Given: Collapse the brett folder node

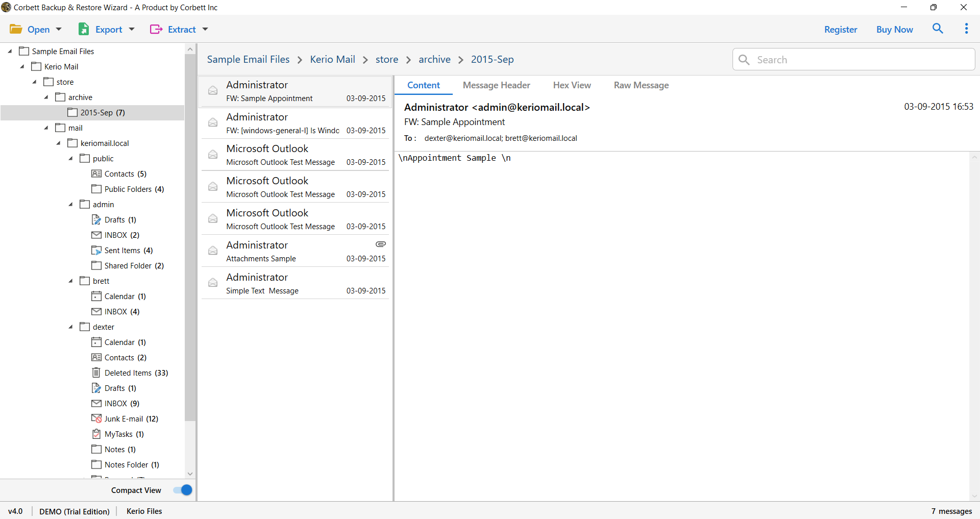Looking at the screenshot, I should point(71,281).
